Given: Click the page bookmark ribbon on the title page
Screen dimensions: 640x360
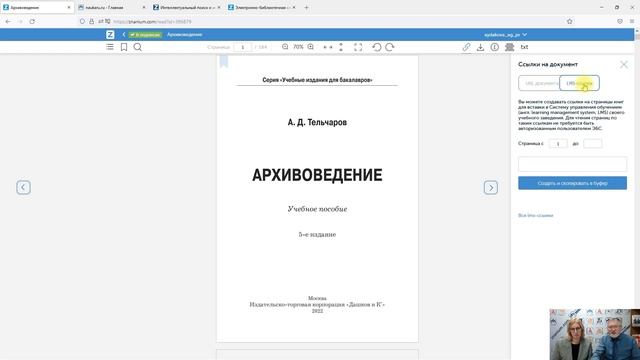Looking at the screenshot, I should (224, 62).
